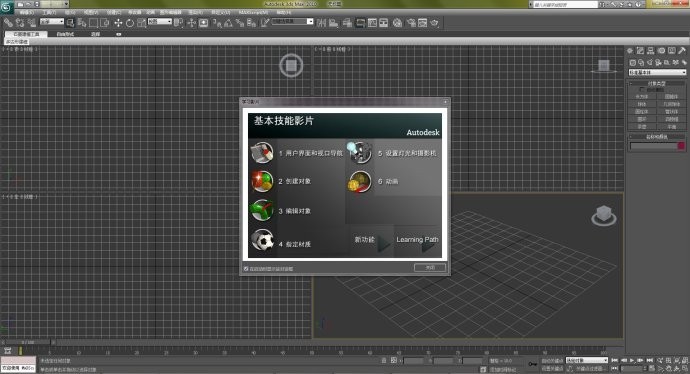Screen dimensions: 690x374
Task: Click the Close button in the dialog
Action: [430, 268]
